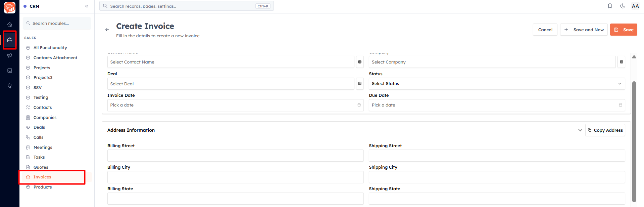Open Tasks module

click(x=39, y=157)
